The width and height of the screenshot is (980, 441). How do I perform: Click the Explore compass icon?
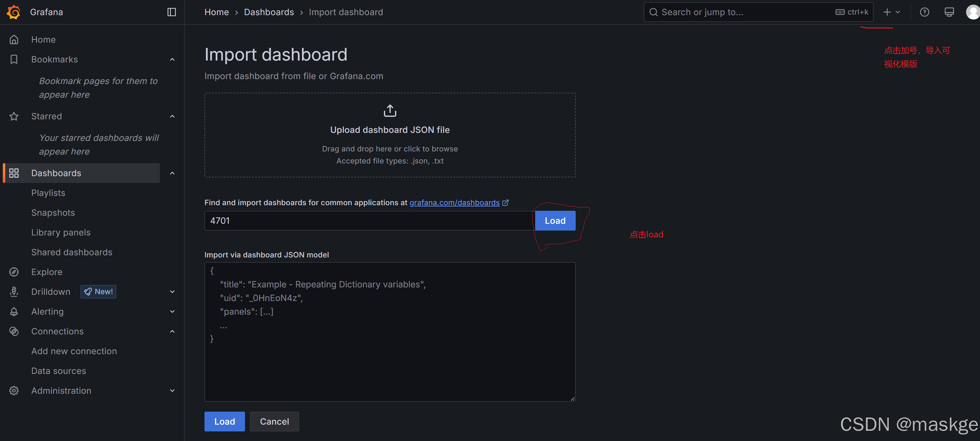(14, 272)
